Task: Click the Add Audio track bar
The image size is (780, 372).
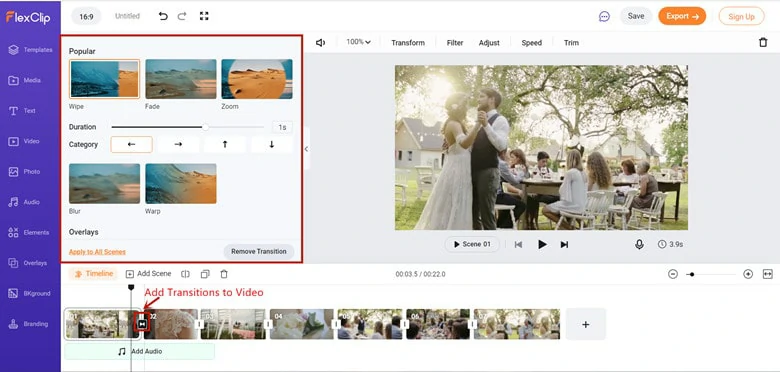Action: 140,351
